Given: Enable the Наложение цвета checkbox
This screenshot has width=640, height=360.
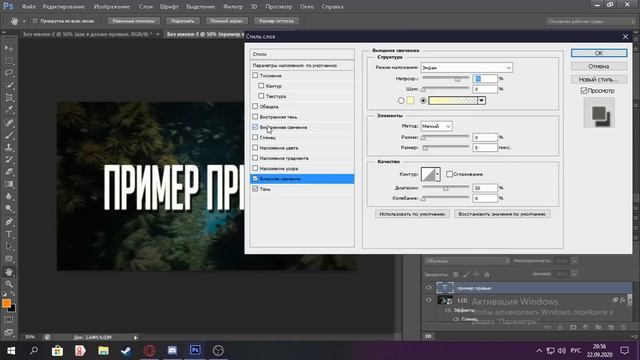Looking at the screenshot, I should click(x=255, y=147).
